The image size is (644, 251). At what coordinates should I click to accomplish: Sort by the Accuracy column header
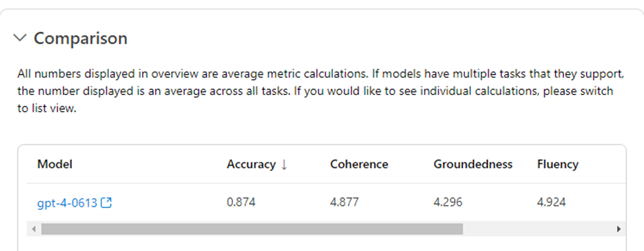[251, 164]
